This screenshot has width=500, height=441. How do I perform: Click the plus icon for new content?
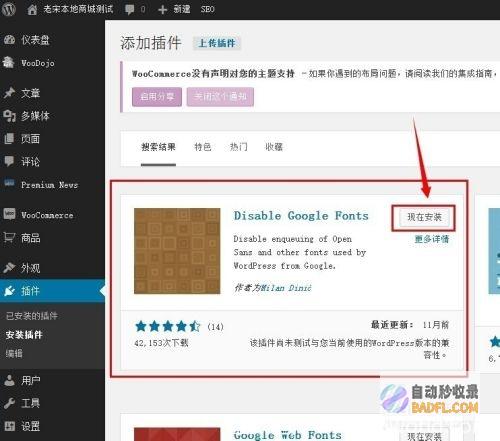(x=162, y=10)
